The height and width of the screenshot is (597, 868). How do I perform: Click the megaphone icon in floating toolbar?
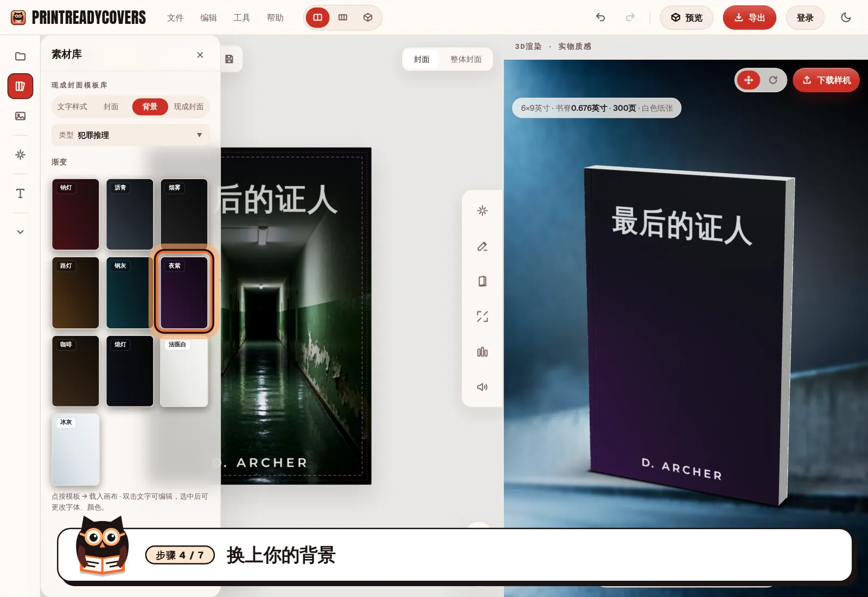[x=482, y=387]
